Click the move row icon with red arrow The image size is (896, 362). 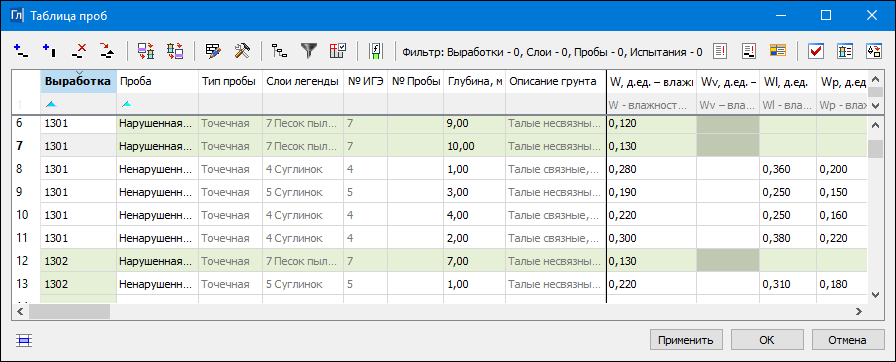point(107,51)
